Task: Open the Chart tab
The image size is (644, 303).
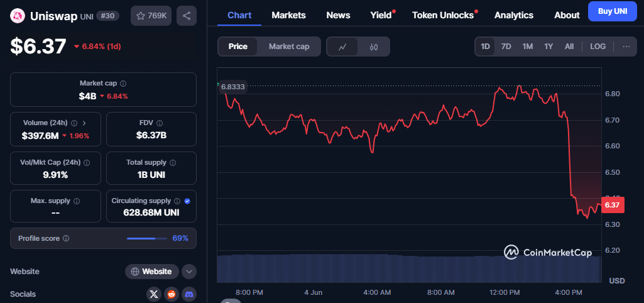Action: point(239,15)
